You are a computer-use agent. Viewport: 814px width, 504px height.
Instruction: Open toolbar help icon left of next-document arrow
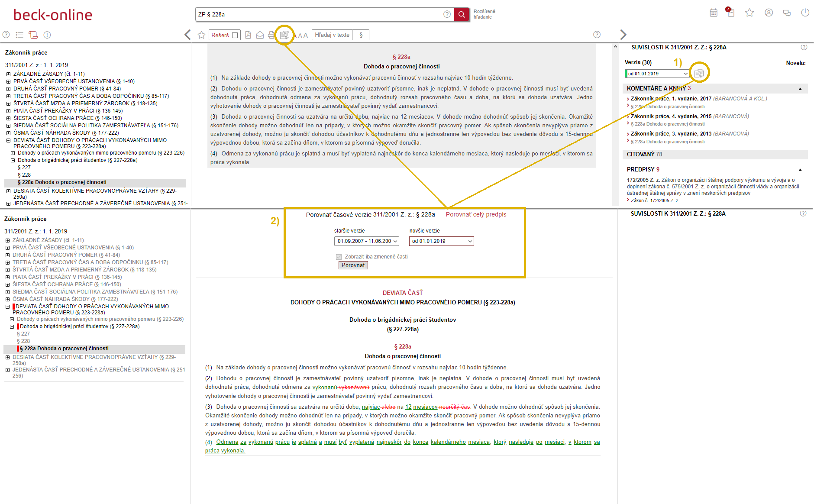click(x=597, y=35)
